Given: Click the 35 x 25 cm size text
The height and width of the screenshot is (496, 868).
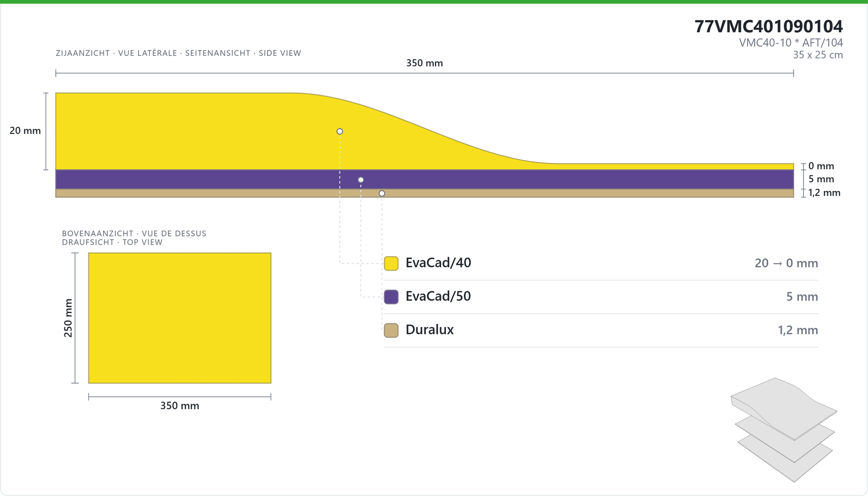Looking at the screenshot, I should click(818, 55).
